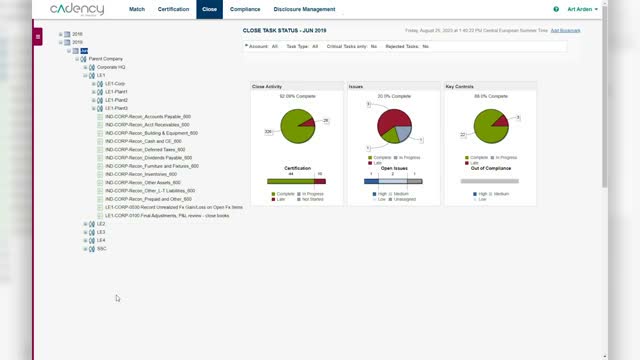Image resolution: width=640 pixels, height=360 pixels.
Task: Click the Issues pie chart
Action: click(394, 126)
